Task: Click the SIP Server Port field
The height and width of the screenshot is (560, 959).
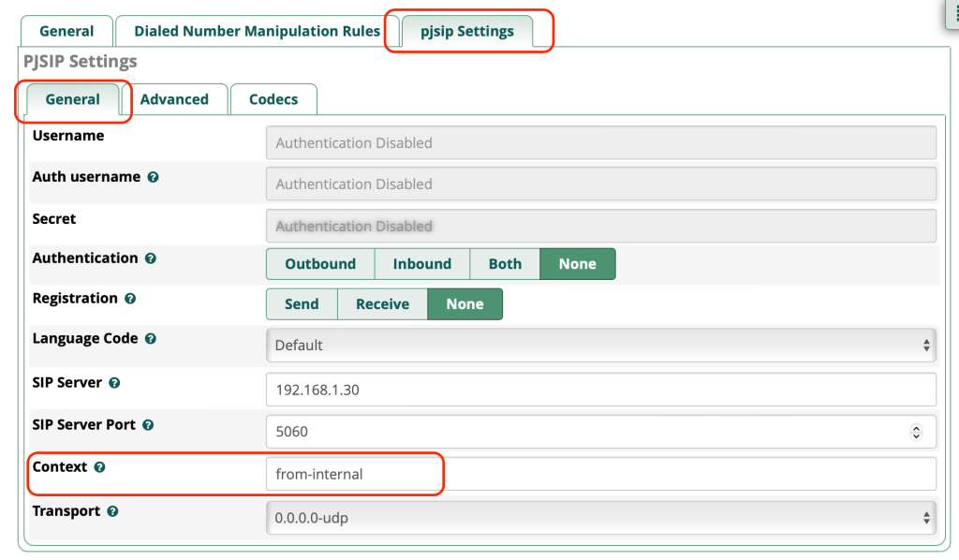Action: click(x=601, y=432)
